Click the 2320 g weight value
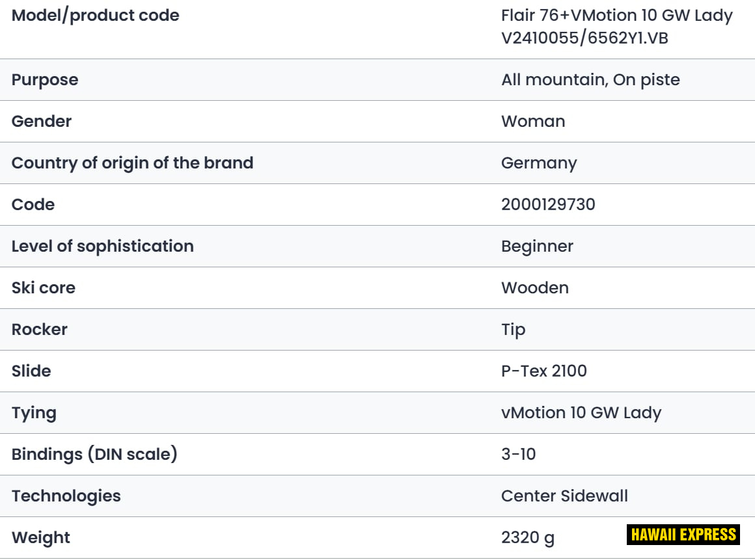 (x=528, y=538)
